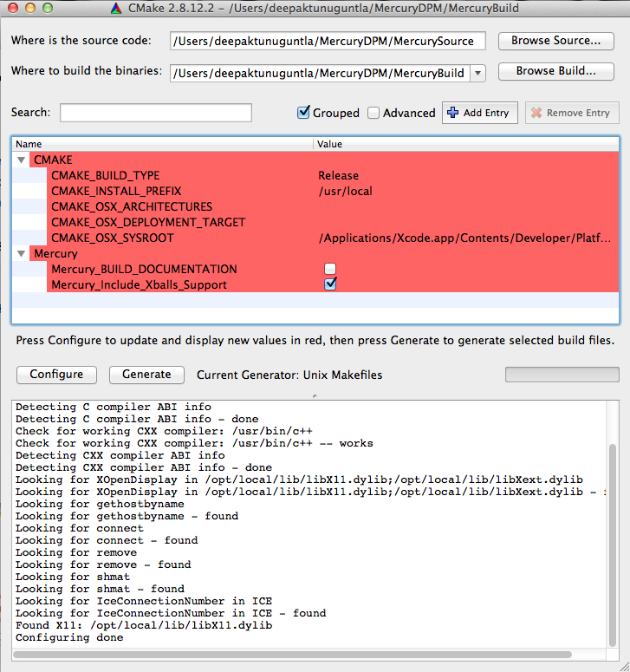Viewport: 630px width, 672px height.
Task: Click the 'Looking for shmat - found' line
Action: pos(101,589)
